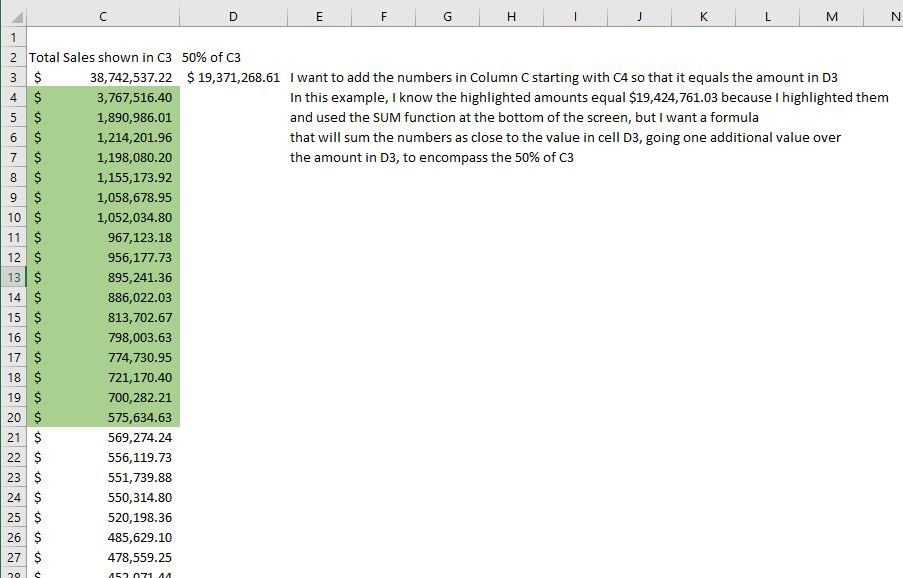Select column E header
This screenshot has width=903, height=578.
(x=319, y=16)
